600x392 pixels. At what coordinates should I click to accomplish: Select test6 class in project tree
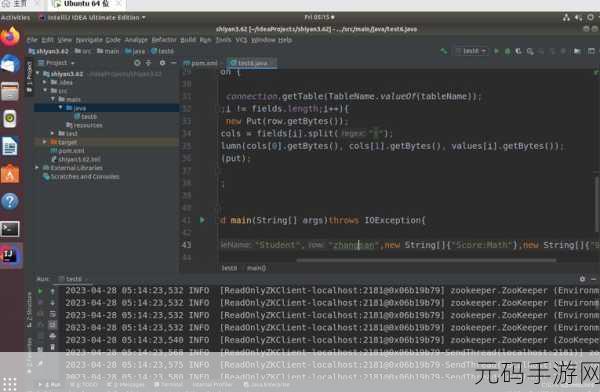pyautogui.click(x=85, y=116)
